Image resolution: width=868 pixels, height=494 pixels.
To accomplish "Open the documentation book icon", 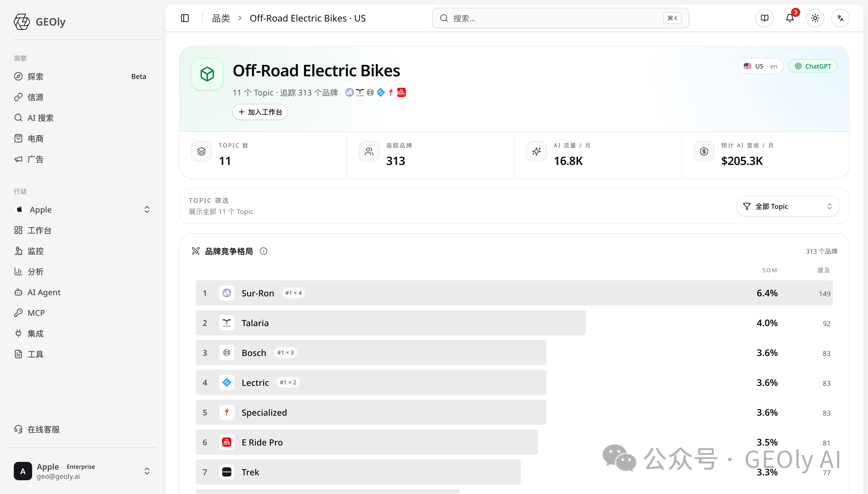I will (764, 18).
